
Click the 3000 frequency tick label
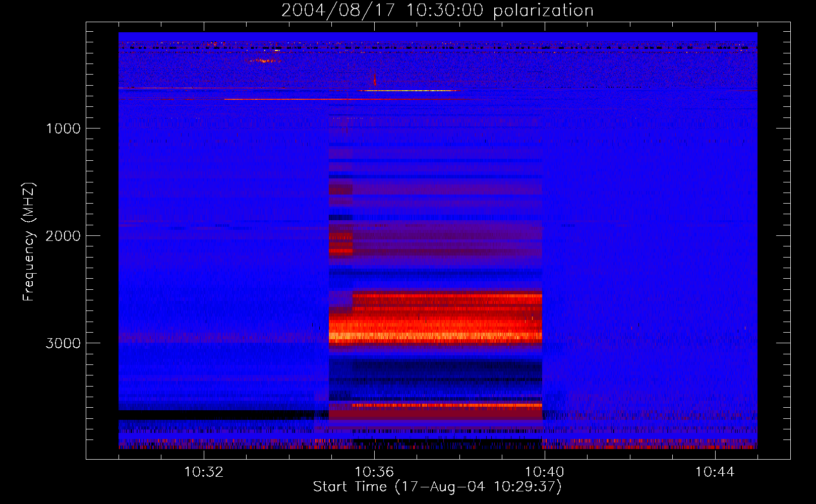[x=63, y=343]
